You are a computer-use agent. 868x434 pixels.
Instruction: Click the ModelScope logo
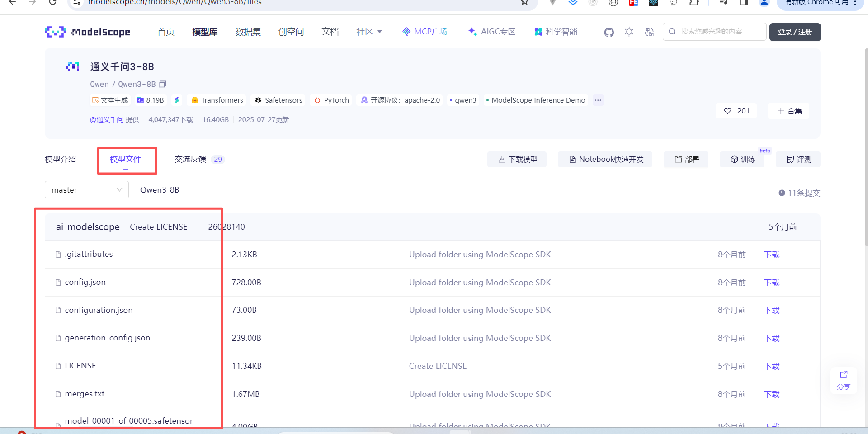pyautogui.click(x=88, y=32)
